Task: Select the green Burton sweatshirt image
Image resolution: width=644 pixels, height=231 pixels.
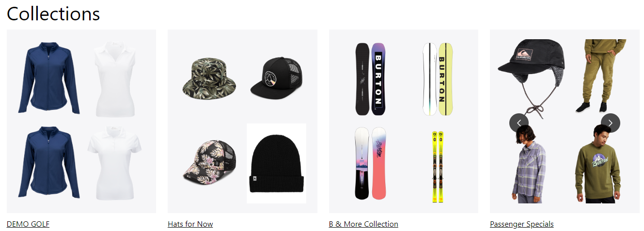Action: point(598,164)
